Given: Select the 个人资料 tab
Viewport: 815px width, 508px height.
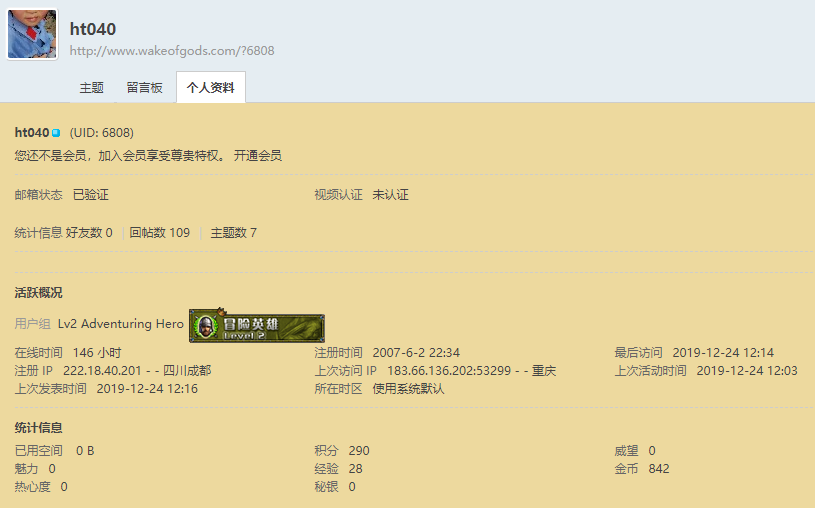Looking at the screenshot, I should click(211, 88).
